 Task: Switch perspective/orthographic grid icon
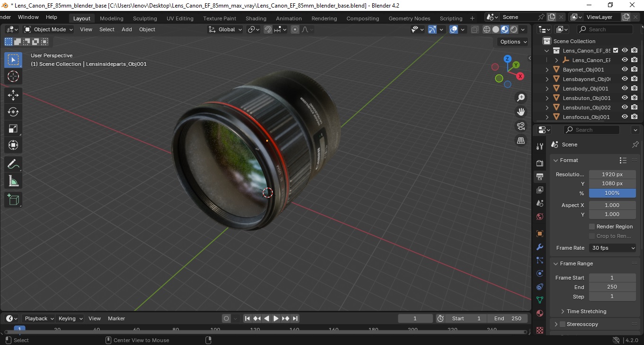(521, 140)
